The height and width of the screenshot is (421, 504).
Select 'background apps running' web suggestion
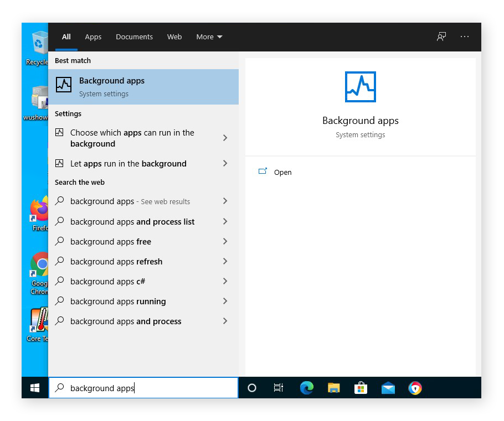[x=143, y=301]
